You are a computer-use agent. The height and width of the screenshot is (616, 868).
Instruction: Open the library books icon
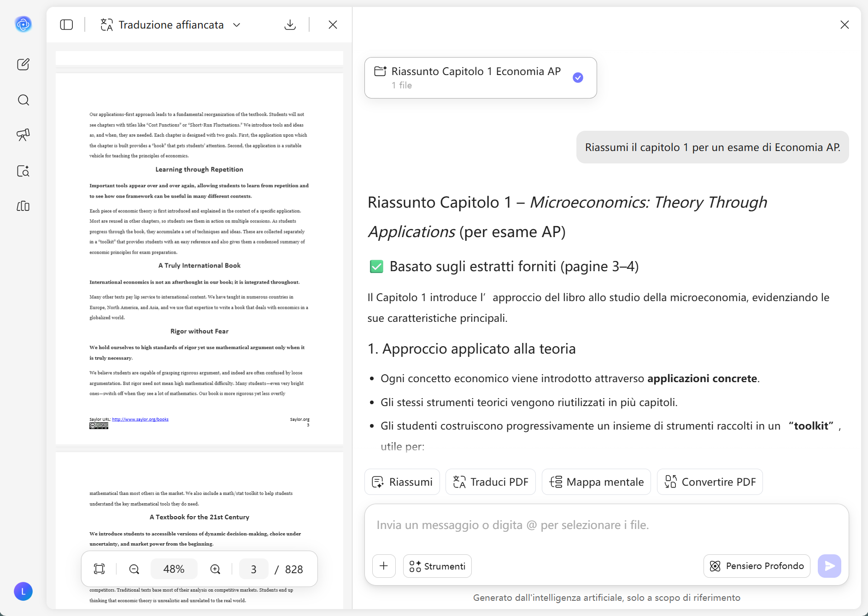(x=23, y=206)
